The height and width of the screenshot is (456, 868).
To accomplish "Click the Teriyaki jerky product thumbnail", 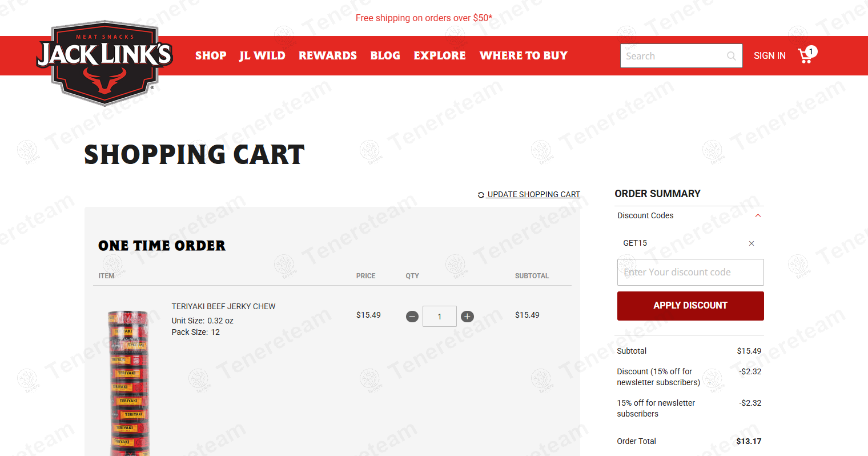I will pos(129,382).
